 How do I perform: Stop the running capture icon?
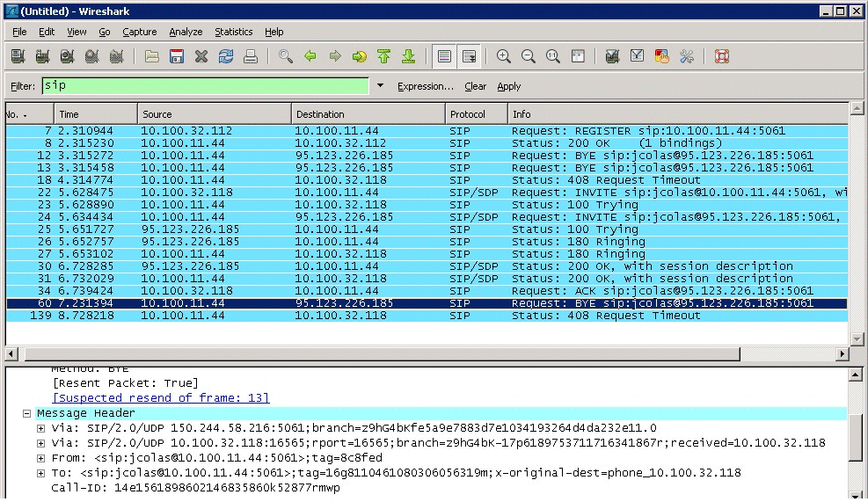[x=91, y=56]
